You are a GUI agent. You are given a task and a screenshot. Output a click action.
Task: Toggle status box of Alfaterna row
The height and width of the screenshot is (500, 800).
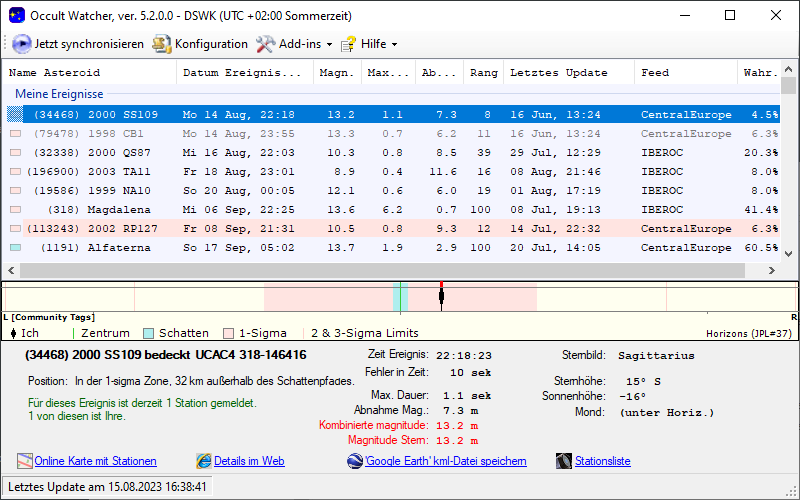[15, 247]
